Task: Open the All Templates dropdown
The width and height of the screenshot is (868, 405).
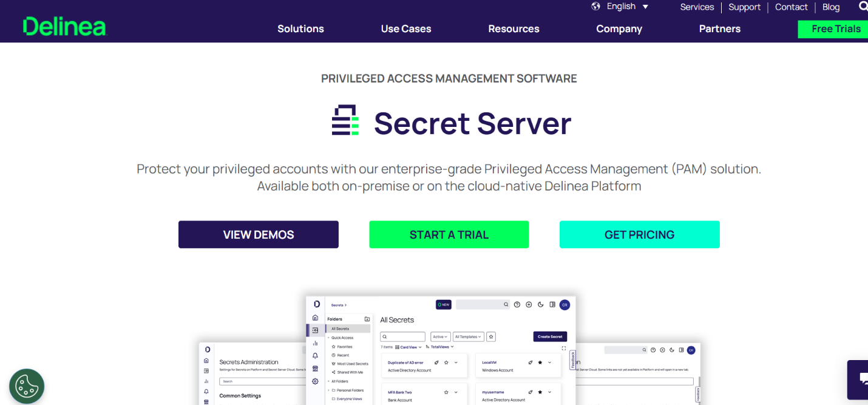Action: (469, 336)
